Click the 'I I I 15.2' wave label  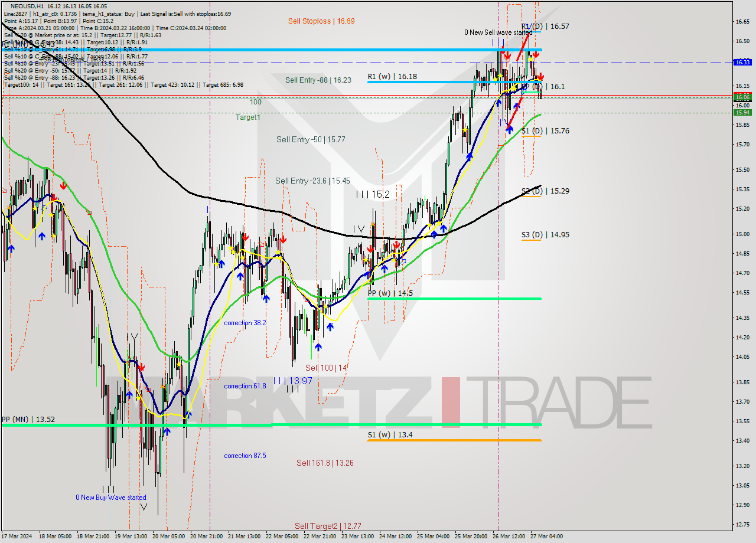(373, 194)
